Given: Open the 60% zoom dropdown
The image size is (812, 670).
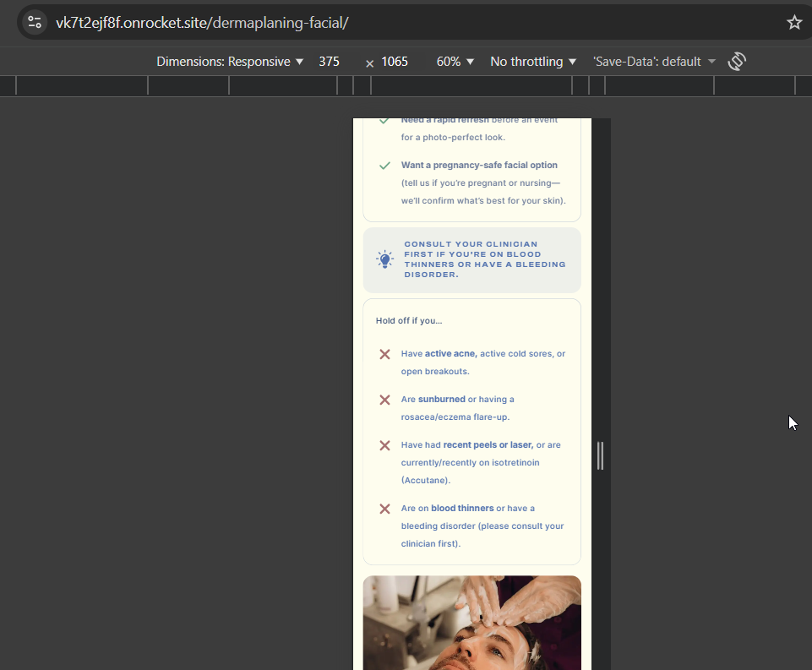Looking at the screenshot, I should point(455,62).
